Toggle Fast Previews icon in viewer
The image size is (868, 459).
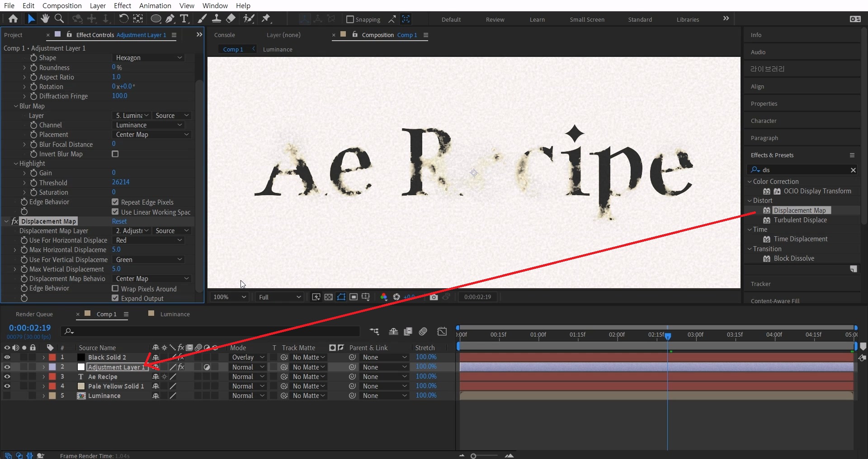[316, 297]
